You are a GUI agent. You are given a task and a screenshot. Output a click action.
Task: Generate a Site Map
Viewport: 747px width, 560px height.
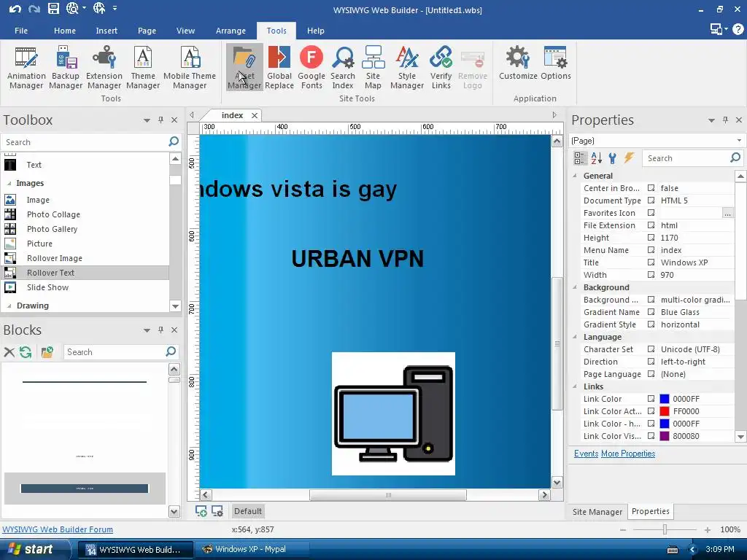pos(373,68)
